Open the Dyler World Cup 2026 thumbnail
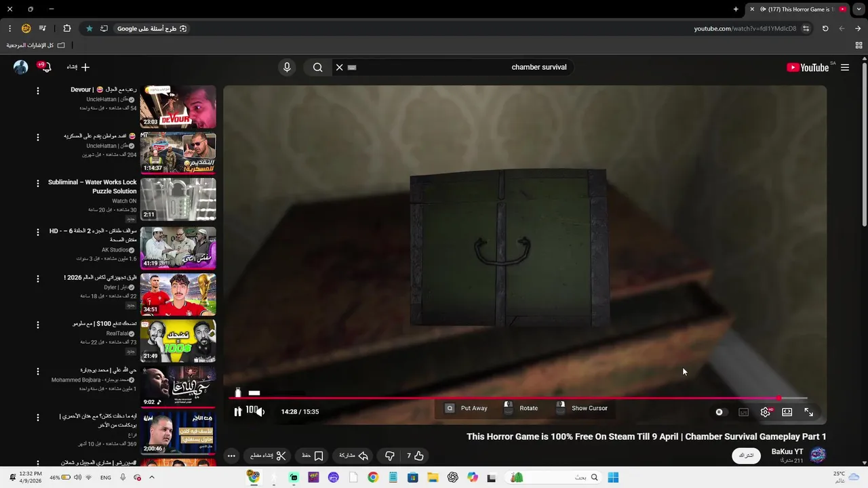The height and width of the screenshot is (488, 868). pos(178,294)
